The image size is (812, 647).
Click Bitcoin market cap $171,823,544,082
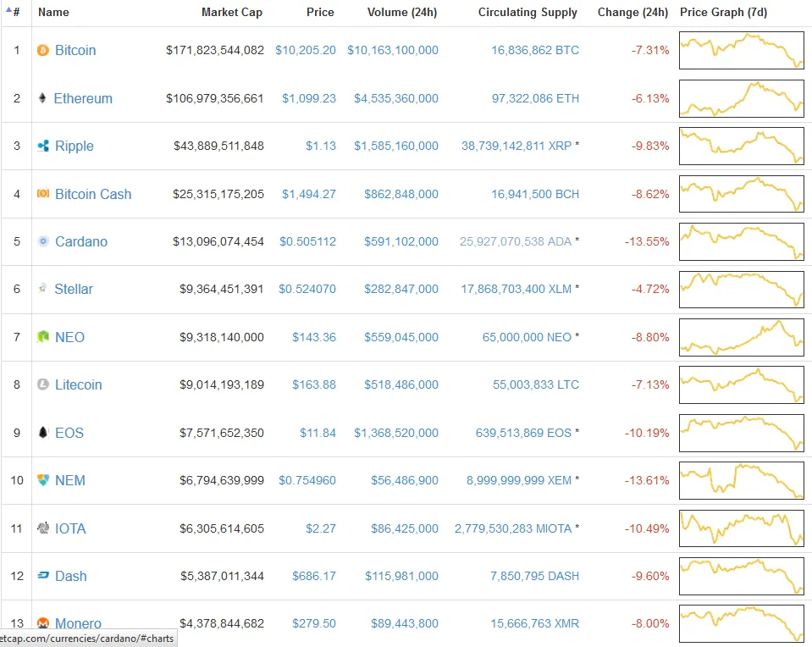pyautogui.click(x=215, y=50)
